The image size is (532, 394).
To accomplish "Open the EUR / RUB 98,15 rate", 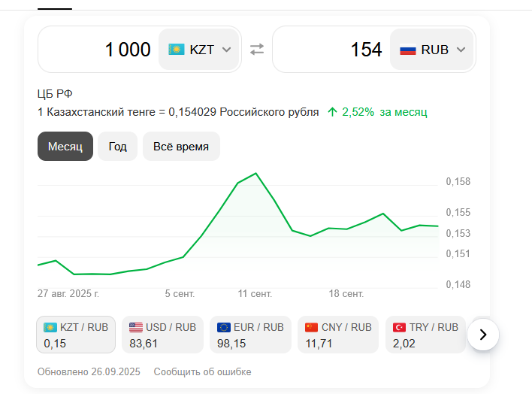I will click(250, 335).
